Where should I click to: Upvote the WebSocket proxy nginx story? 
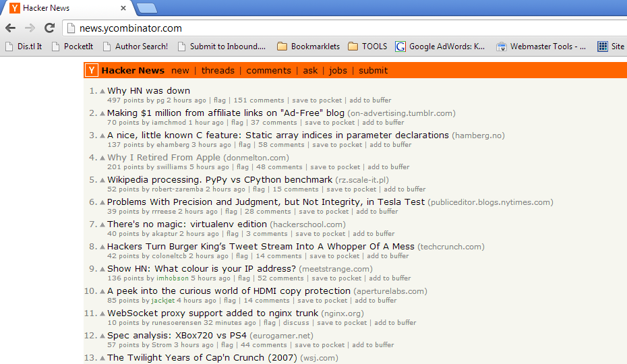tap(102, 313)
